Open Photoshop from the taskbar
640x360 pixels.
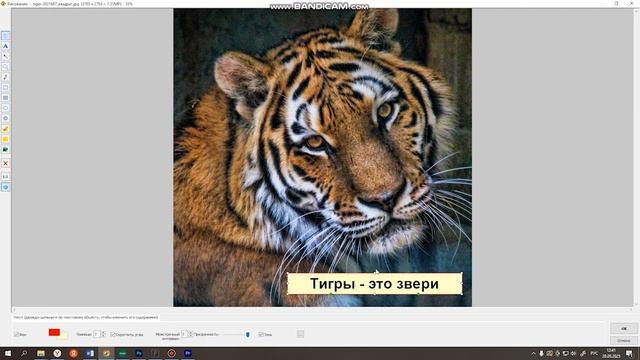point(139,353)
